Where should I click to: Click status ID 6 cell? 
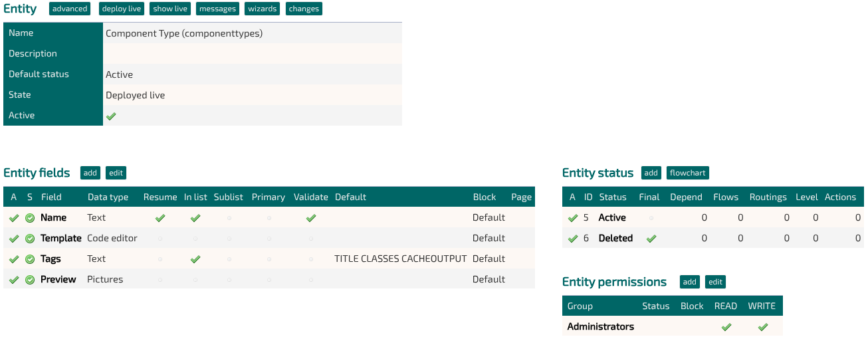(x=586, y=238)
